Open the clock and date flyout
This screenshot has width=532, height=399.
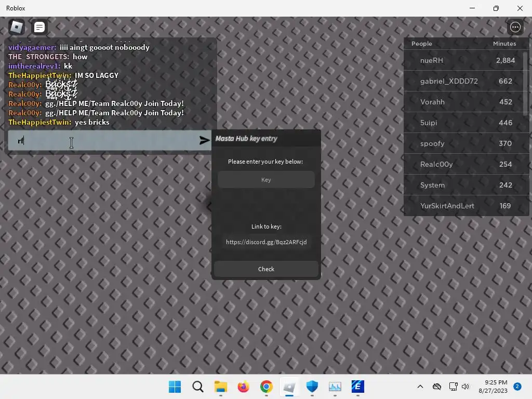coord(493,387)
